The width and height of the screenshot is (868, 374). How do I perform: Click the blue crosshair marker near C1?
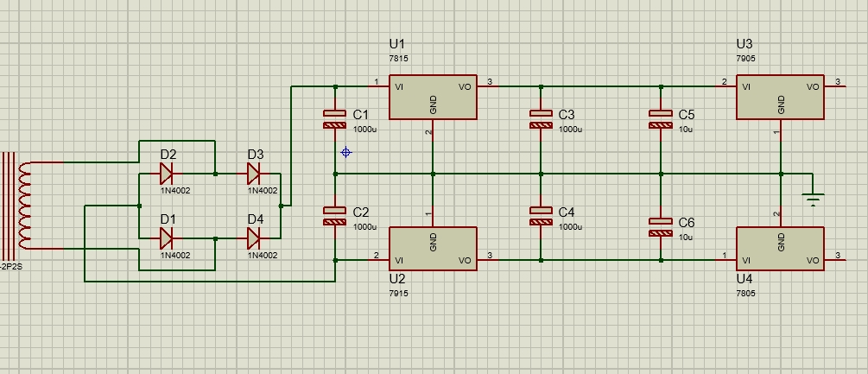click(x=346, y=152)
